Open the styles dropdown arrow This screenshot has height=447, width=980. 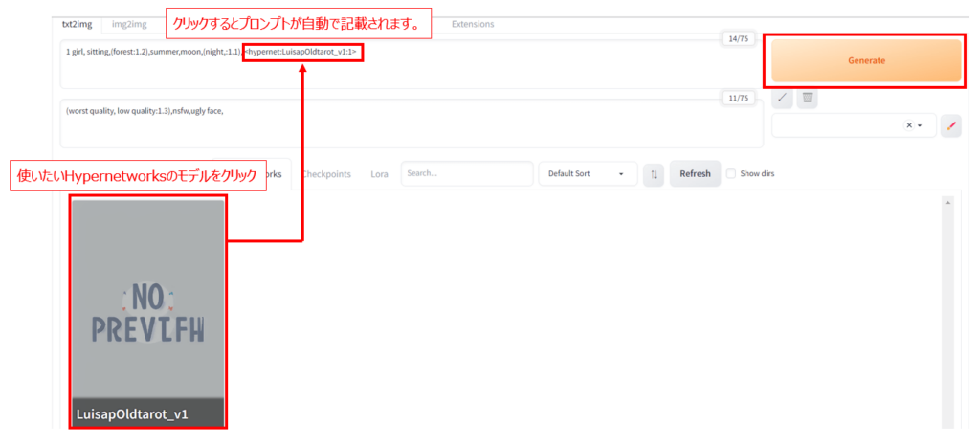[x=921, y=125]
